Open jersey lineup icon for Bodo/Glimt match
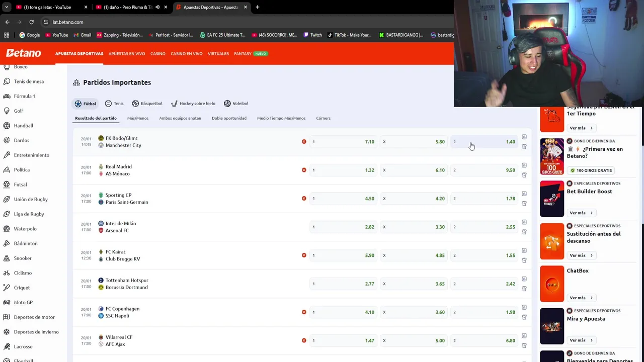This screenshot has height=362, width=644. point(524,147)
